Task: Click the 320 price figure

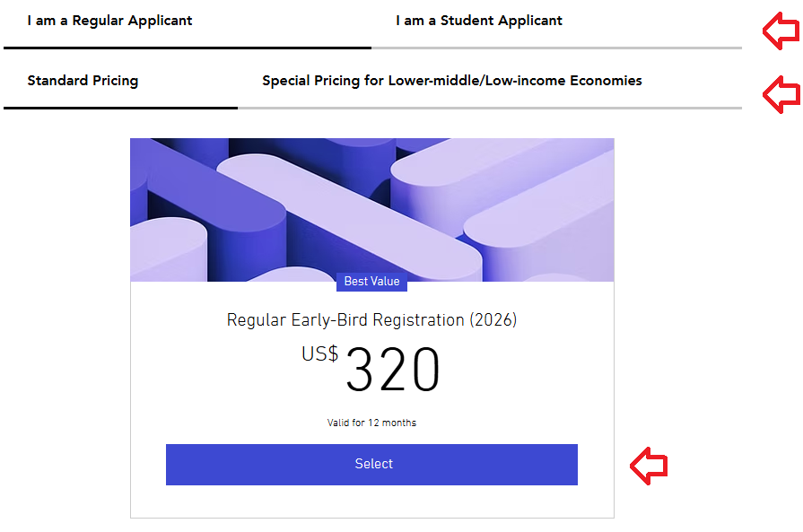Action: click(x=393, y=371)
